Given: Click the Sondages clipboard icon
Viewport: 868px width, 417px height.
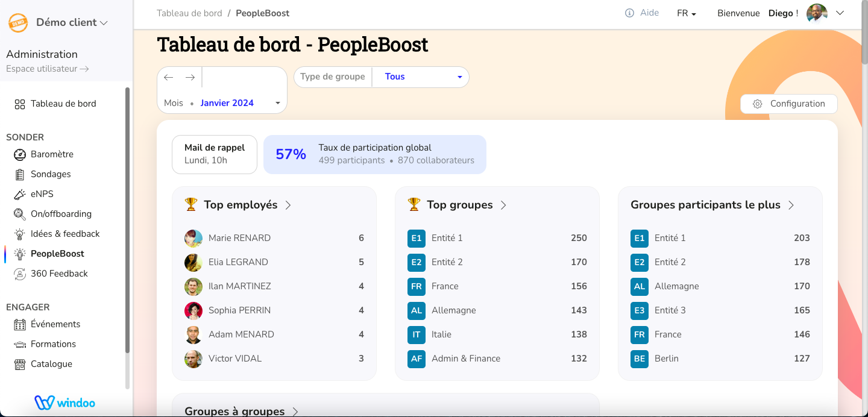Looking at the screenshot, I should pos(20,174).
